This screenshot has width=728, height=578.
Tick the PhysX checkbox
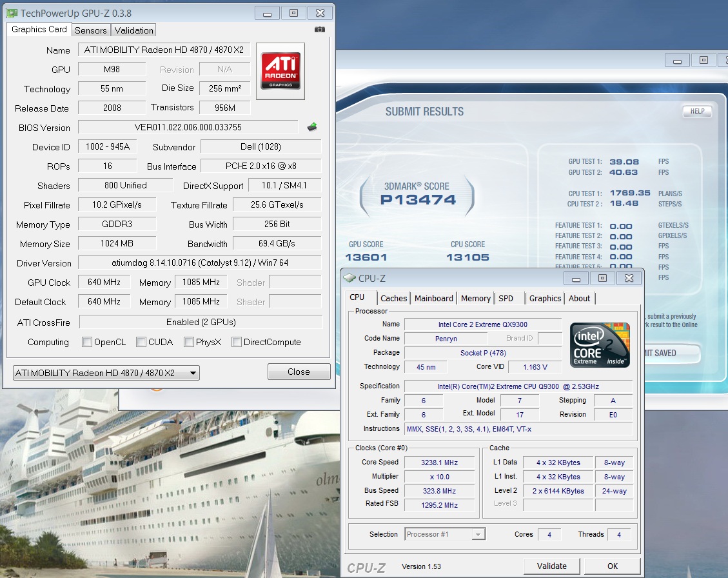click(189, 342)
